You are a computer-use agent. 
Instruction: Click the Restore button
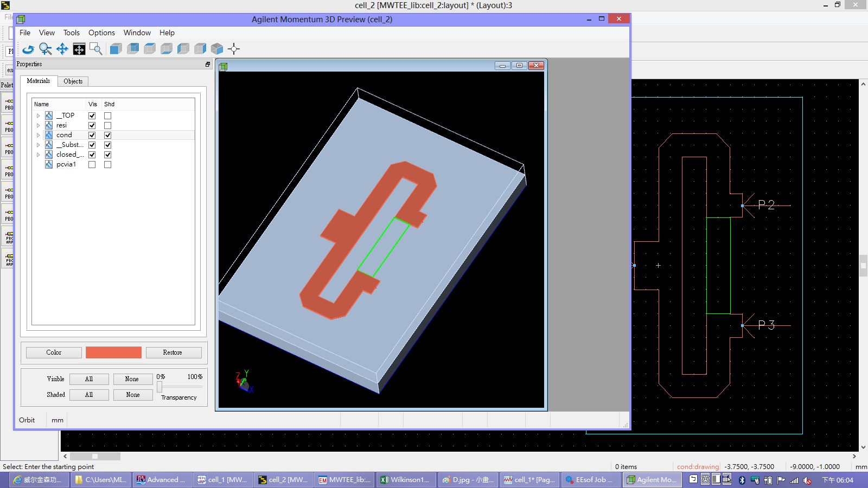pos(173,352)
